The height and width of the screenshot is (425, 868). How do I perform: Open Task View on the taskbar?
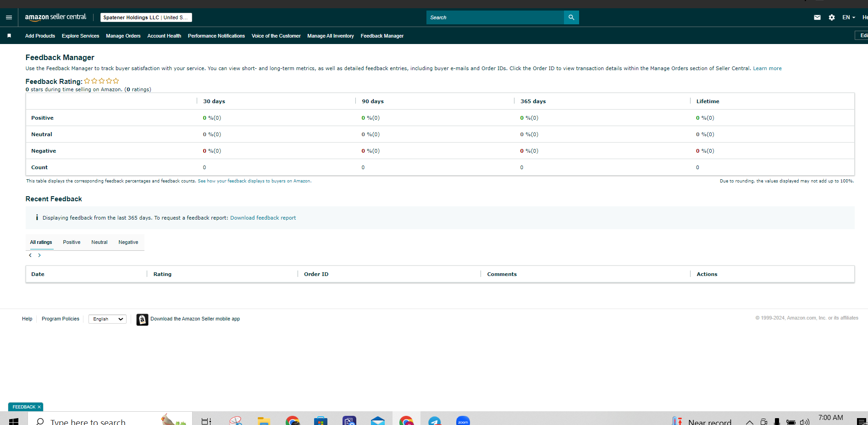pyautogui.click(x=206, y=421)
